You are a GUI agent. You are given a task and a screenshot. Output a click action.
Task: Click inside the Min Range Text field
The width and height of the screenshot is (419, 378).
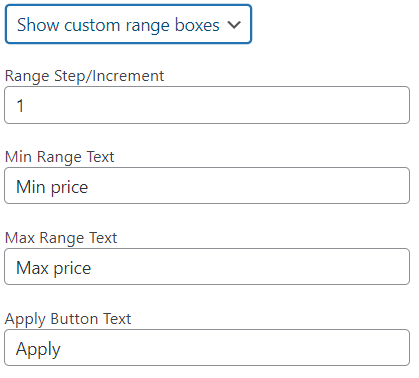coord(207,186)
